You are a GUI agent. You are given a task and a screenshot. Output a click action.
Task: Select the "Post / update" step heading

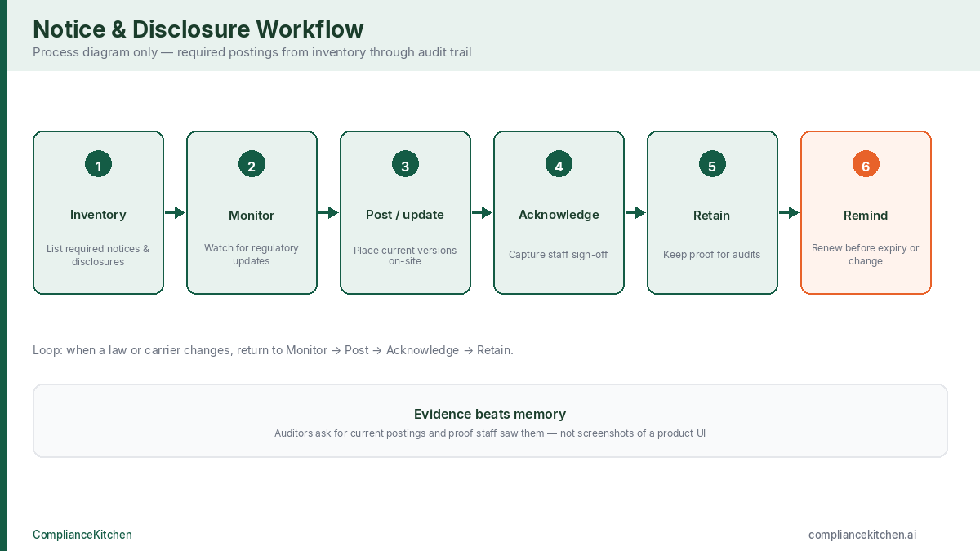405,215
